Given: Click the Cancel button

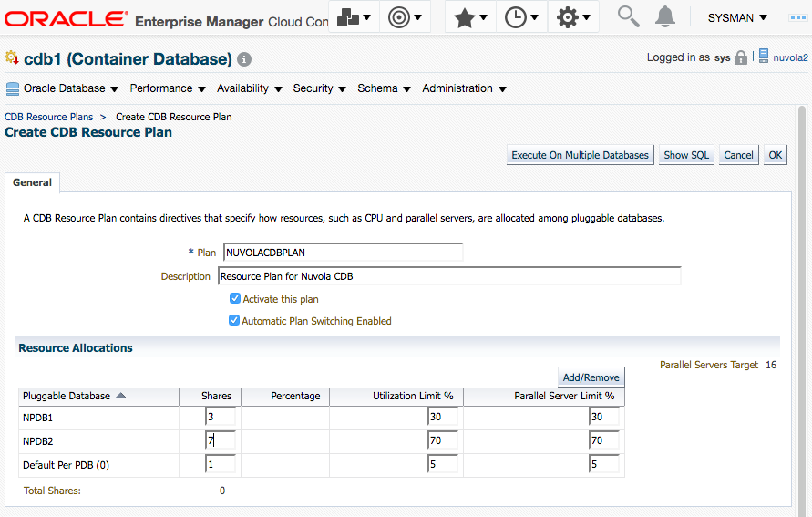Looking at the screenshot, I should pos(738,155).
